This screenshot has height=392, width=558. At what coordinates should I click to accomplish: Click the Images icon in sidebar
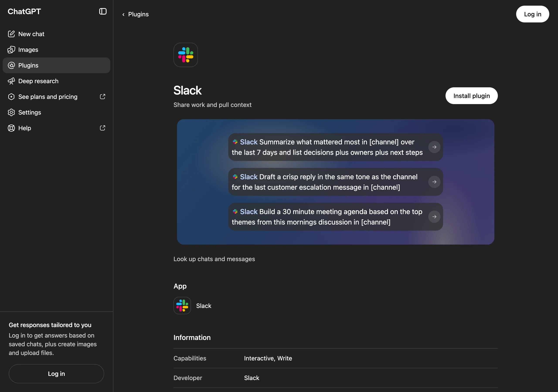(x=11, y=50)
